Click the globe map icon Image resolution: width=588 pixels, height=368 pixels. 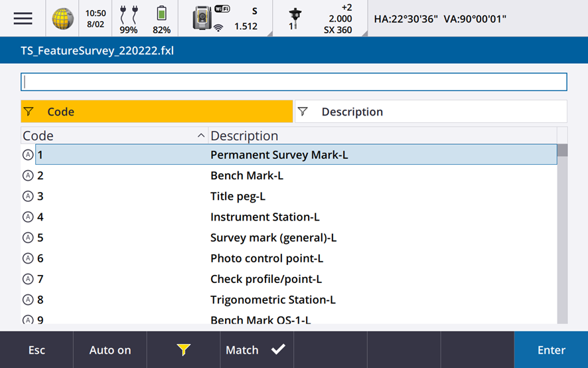coord(62,19)
